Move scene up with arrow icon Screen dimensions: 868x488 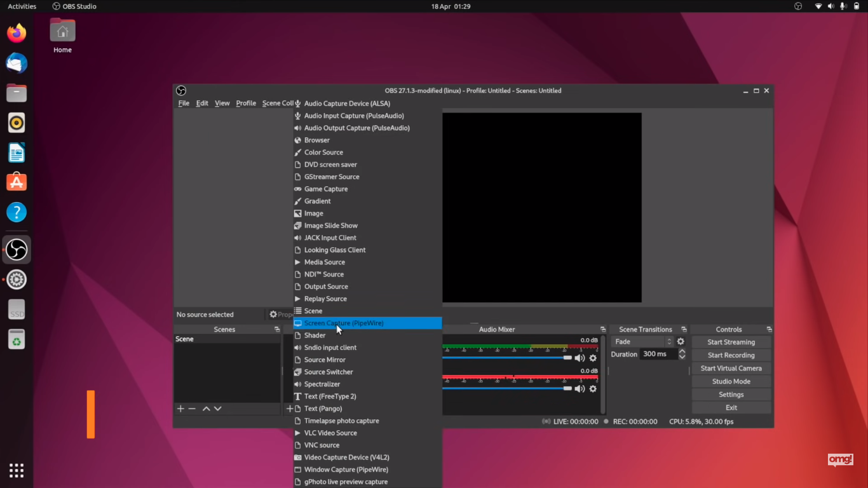coord(206,409)
